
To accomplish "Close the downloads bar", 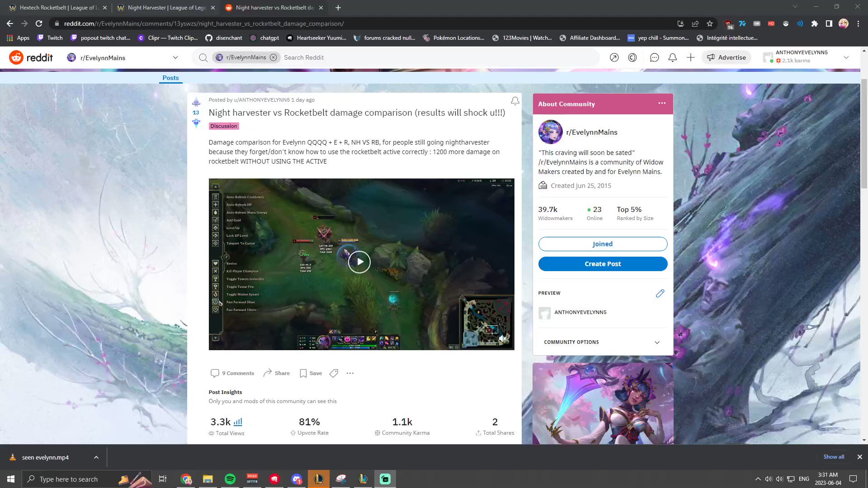I will click(x=860, y=457).
